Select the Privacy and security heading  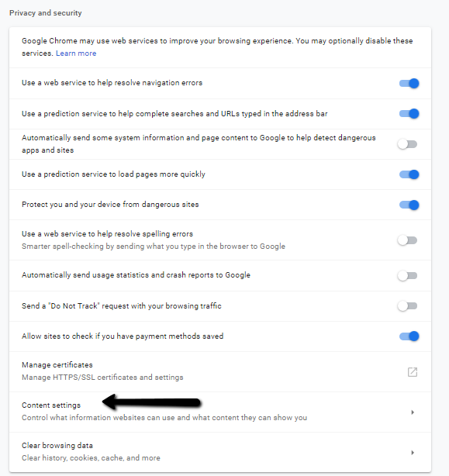pos(46,13)
